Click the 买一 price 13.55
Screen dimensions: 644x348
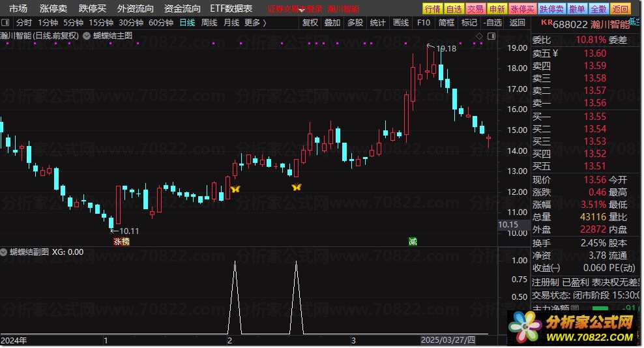(594, 117)
